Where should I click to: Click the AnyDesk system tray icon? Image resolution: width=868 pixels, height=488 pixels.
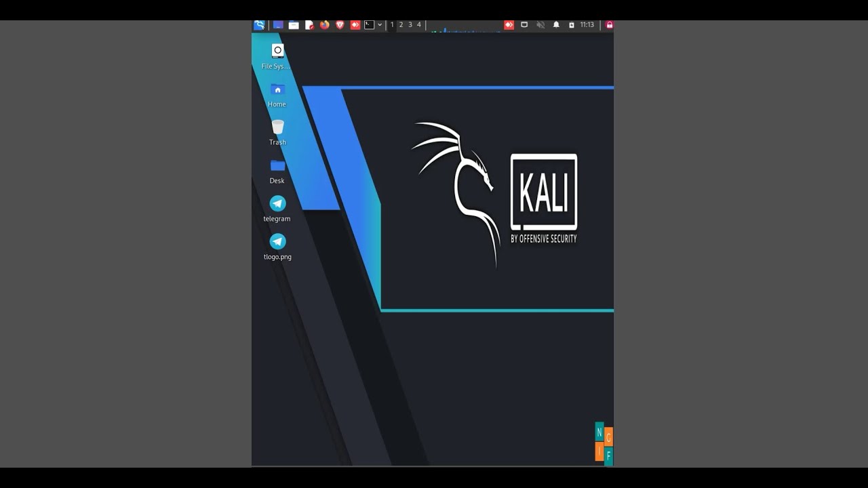coord(509,25)
